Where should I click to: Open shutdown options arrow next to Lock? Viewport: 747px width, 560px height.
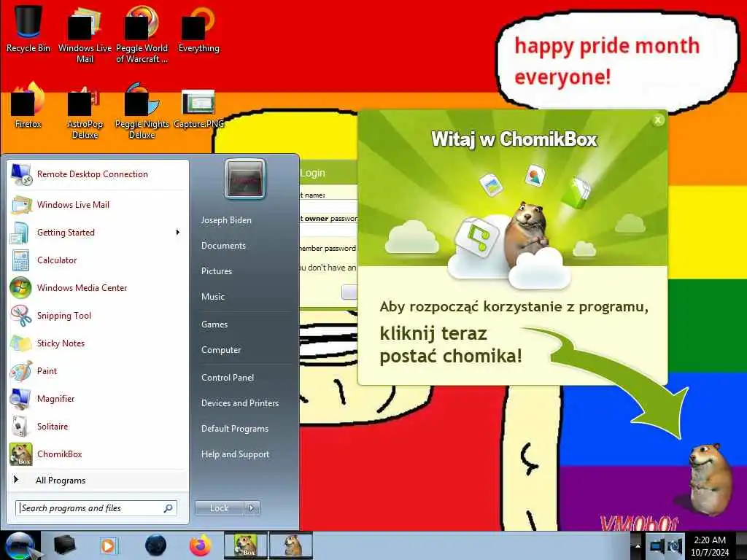tap(252, 508)
